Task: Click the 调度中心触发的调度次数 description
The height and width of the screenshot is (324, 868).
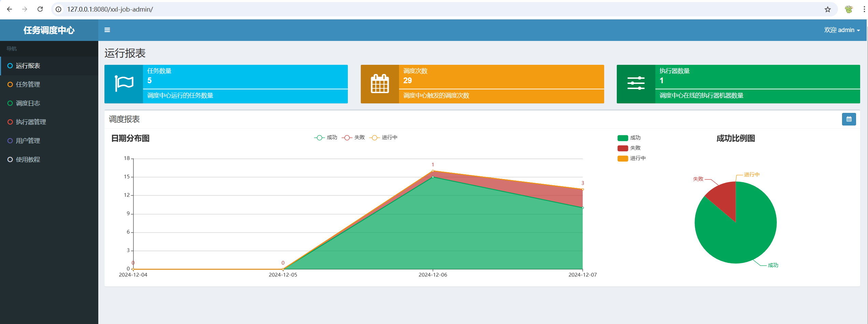Action: (x=436, y=95)
